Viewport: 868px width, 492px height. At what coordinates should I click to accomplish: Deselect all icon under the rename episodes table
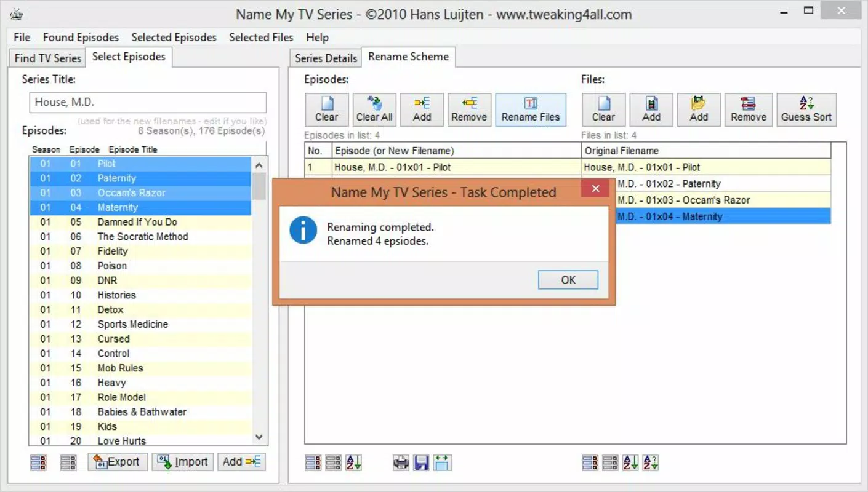(333, 462)
